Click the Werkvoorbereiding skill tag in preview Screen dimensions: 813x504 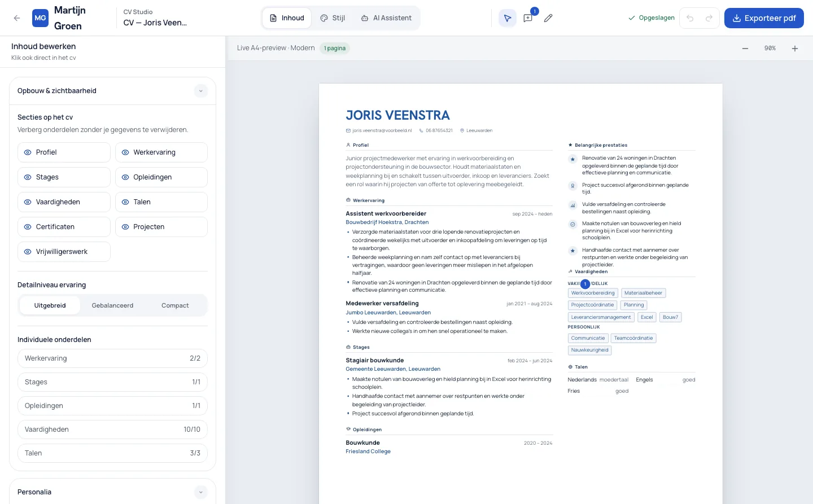[593, 293]
